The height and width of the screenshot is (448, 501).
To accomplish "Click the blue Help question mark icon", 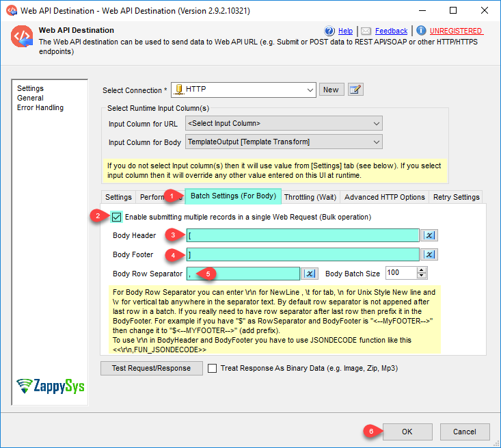I will tap(330, 31).
